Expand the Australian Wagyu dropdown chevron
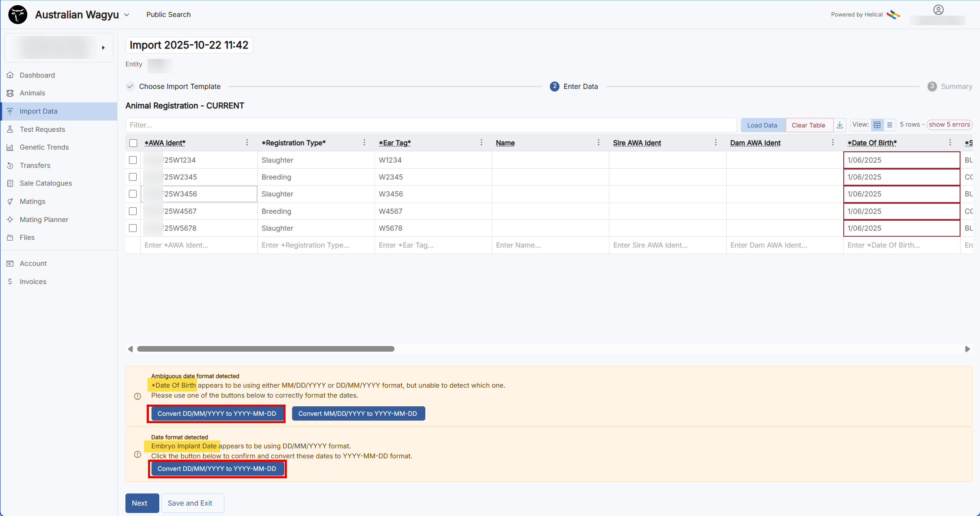This screenshot has height=516, width=980. point(127,15)
